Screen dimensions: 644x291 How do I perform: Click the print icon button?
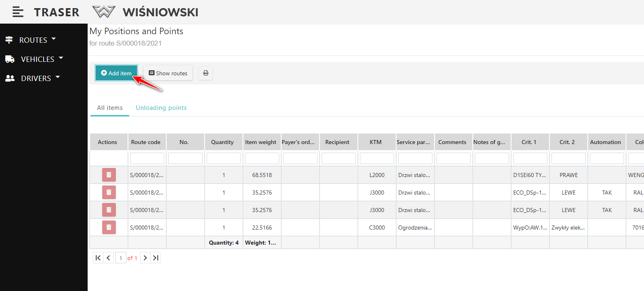pos(206,73)
